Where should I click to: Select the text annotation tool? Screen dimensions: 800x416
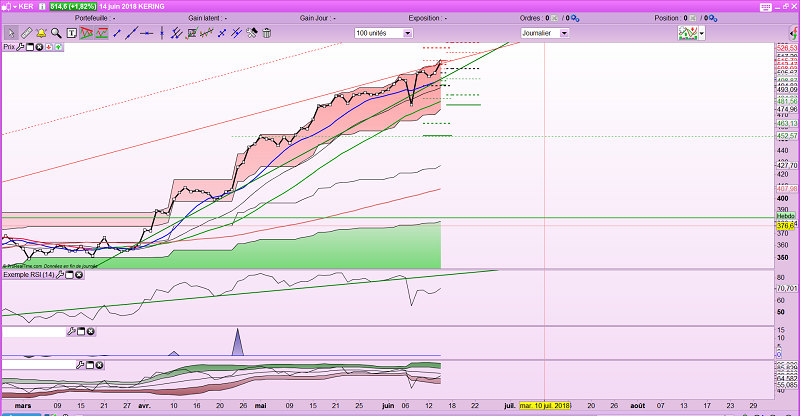71,33
